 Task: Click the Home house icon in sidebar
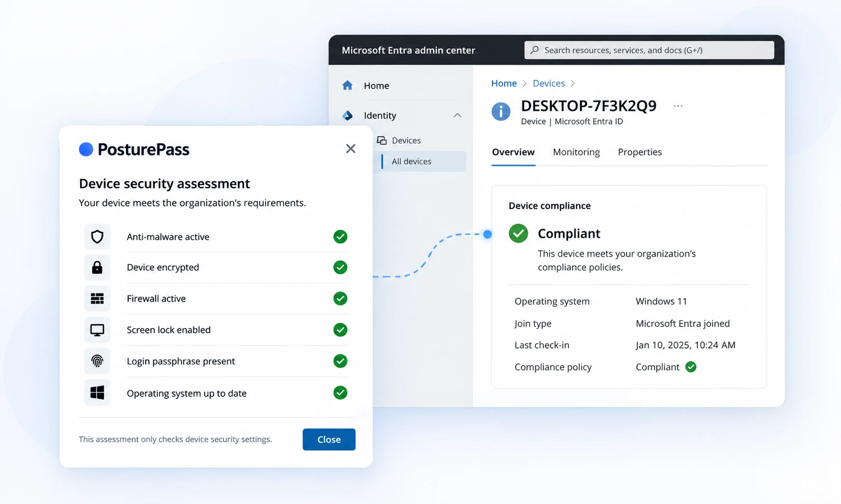coord(348,86)
